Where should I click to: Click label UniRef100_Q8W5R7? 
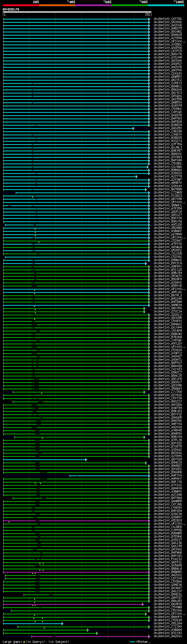[168, 77]
